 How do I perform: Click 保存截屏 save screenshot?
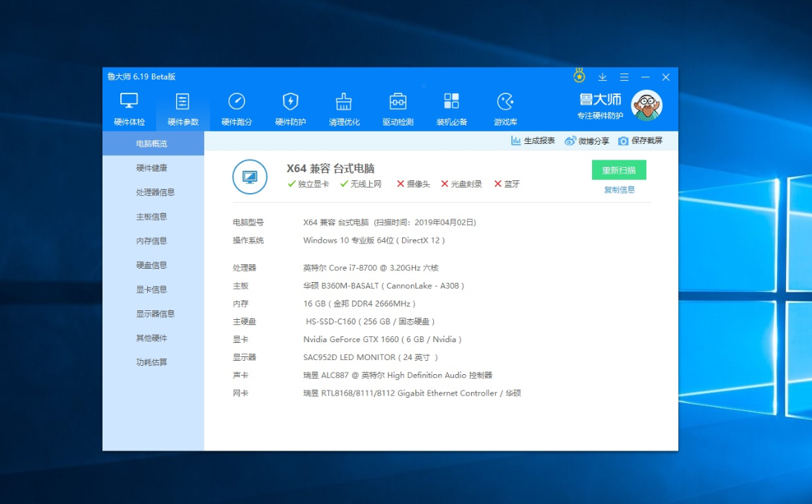click(x=640, y=141)
